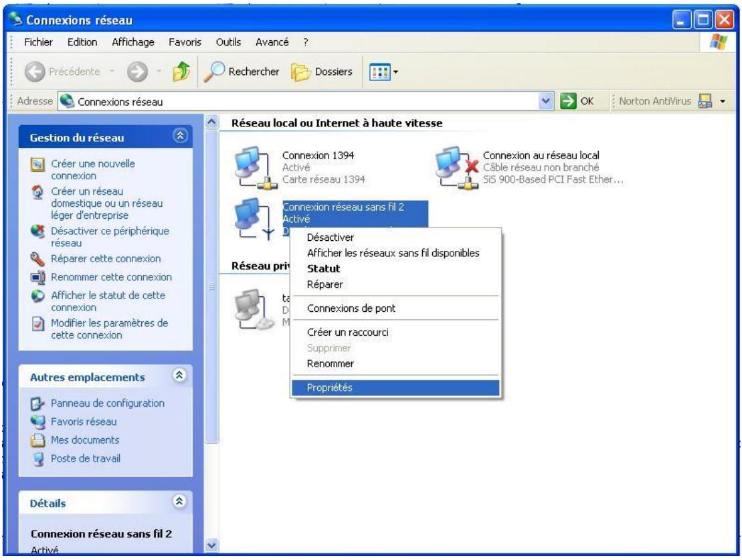This screenshot has height=560, width=742.
Task: Open the views dropdown arrow
Action: click(395, 72)
